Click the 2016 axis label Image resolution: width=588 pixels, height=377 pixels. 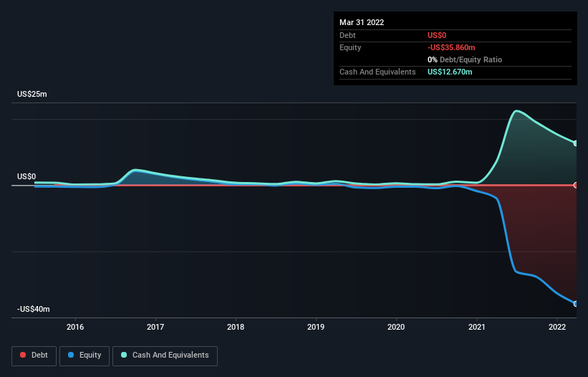(75, 327)
